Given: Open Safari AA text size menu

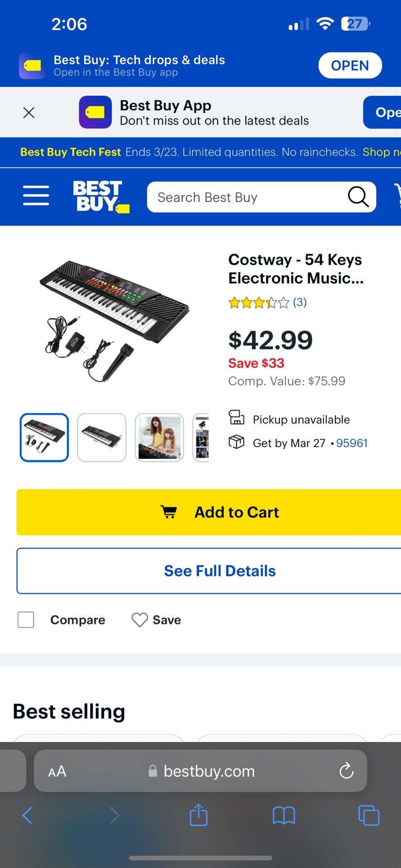Looking at the screenshot, I should click(x=57, y=771).
